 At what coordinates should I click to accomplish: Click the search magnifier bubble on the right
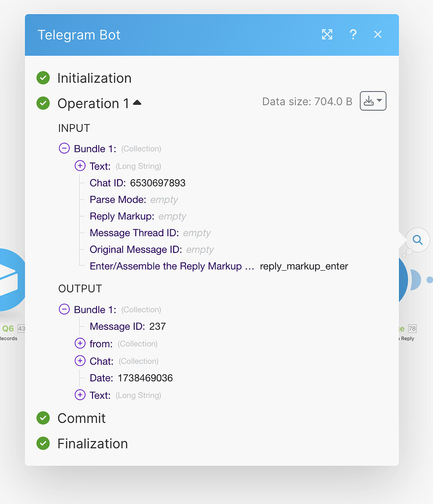(417, 240)
